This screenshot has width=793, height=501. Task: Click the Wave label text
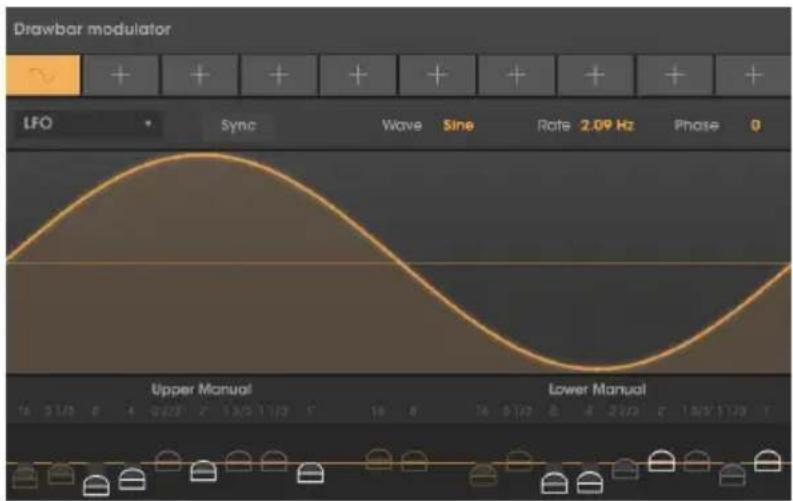pyautogui.click(x=402, y=125)
